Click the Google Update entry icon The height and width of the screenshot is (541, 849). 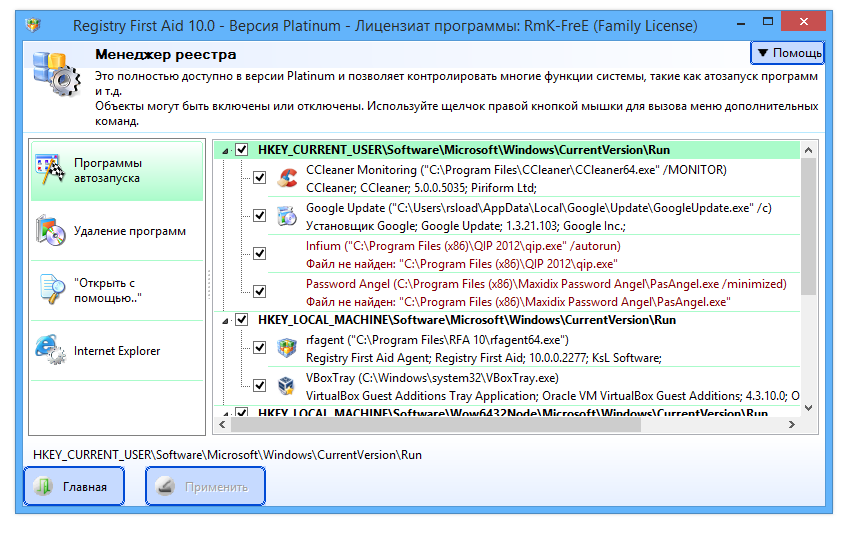click(x=287, y=216)
